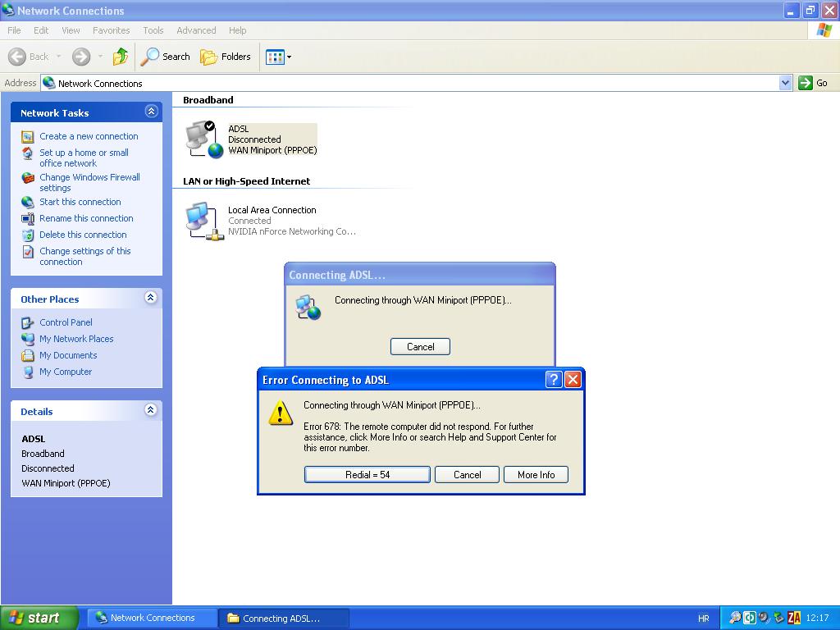Select the ADSL broadband connection icon
This screenshot has height=630, width=840.
(x=204, y=139)
